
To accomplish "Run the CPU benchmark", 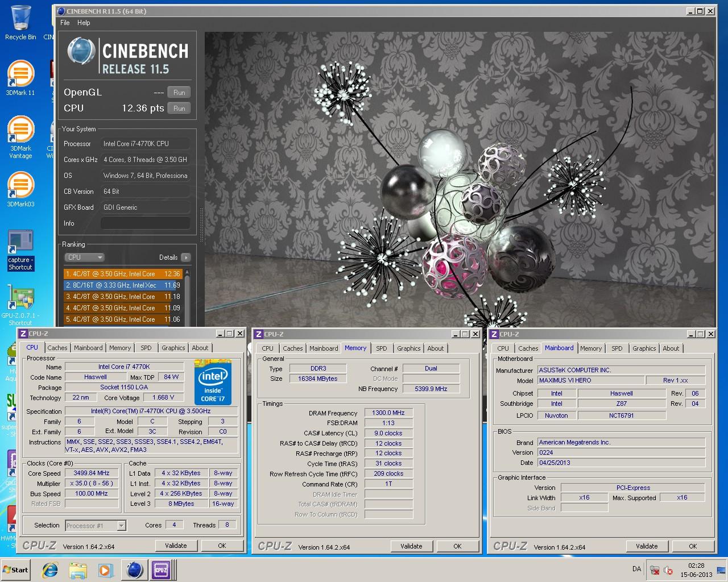I will 179,109.
